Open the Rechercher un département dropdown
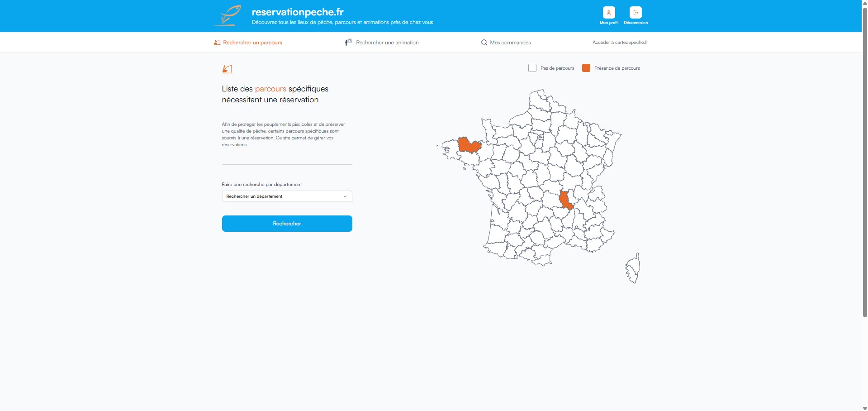 click(x=287, y=196)
